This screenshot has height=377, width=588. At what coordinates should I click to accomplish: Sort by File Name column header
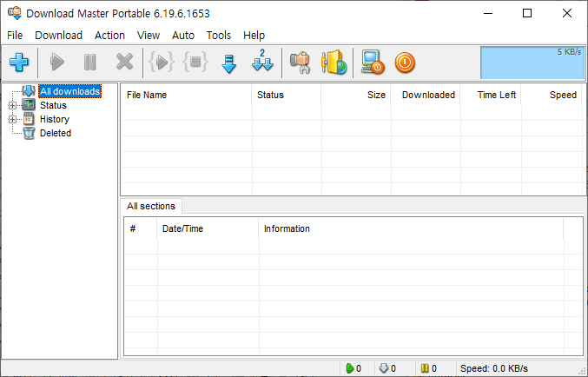186,95
